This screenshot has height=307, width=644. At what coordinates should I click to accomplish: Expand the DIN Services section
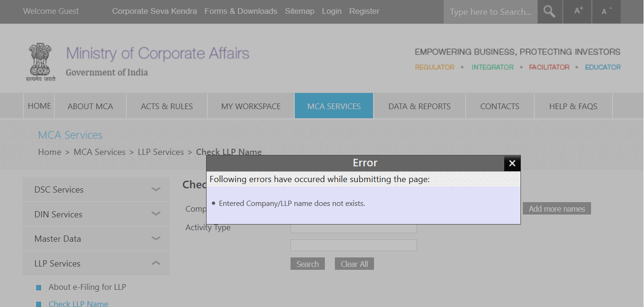click(x=96, y=214)
